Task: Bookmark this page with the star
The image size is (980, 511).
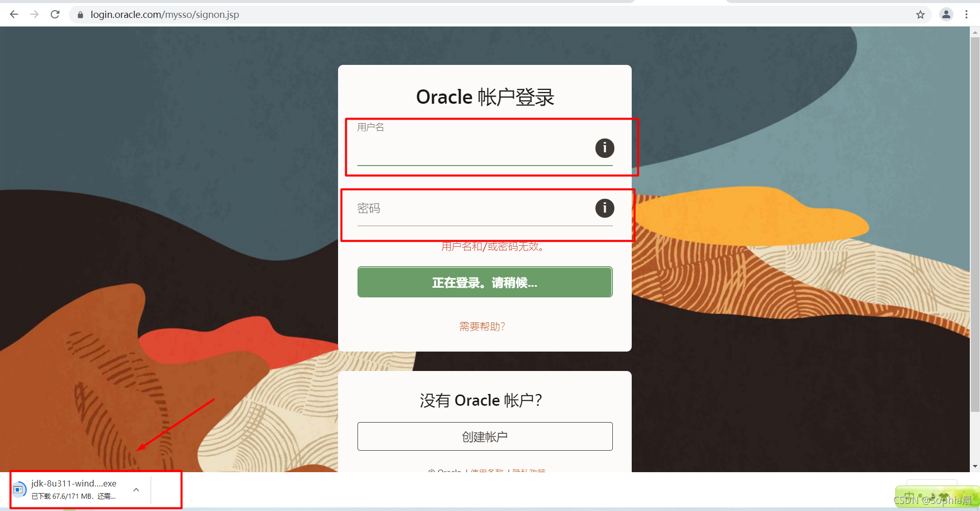Action: tap(920, 14)
